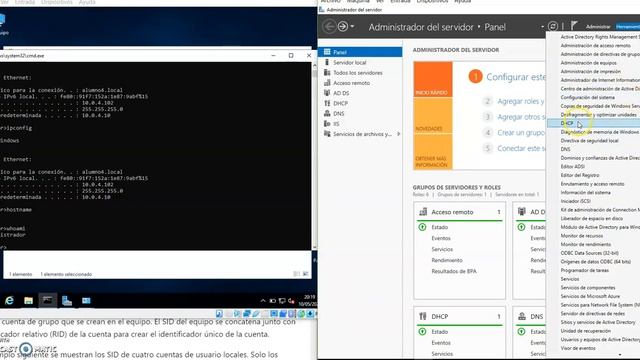Click the IIS sidebar icon
This screenshot has height=360, width=640.
pos(327,123)
